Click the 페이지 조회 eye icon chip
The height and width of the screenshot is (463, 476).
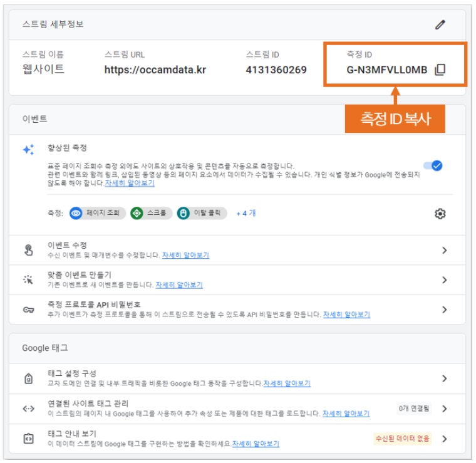tap(98, 213)
